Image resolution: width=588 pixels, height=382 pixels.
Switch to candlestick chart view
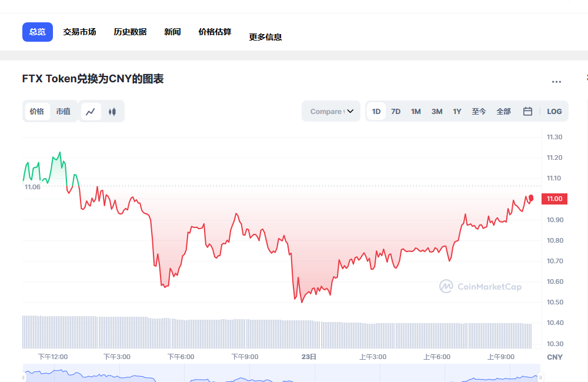click(112, 111)
